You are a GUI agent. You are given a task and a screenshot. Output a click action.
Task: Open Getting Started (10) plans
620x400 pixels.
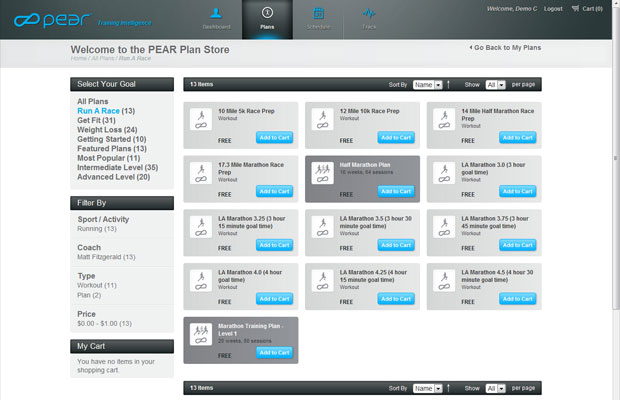pyautogui.click(x=112, y=139)
